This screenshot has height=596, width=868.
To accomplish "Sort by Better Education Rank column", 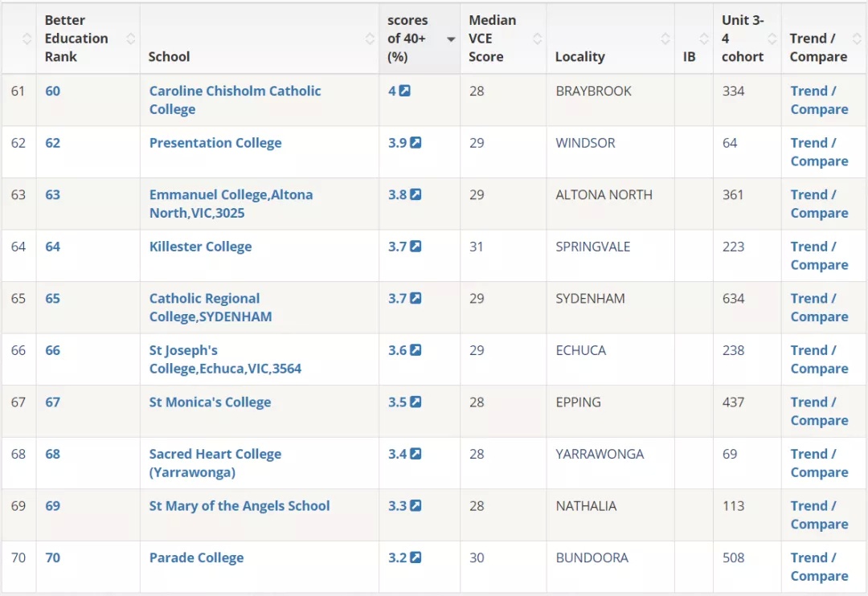I will 131,39.
